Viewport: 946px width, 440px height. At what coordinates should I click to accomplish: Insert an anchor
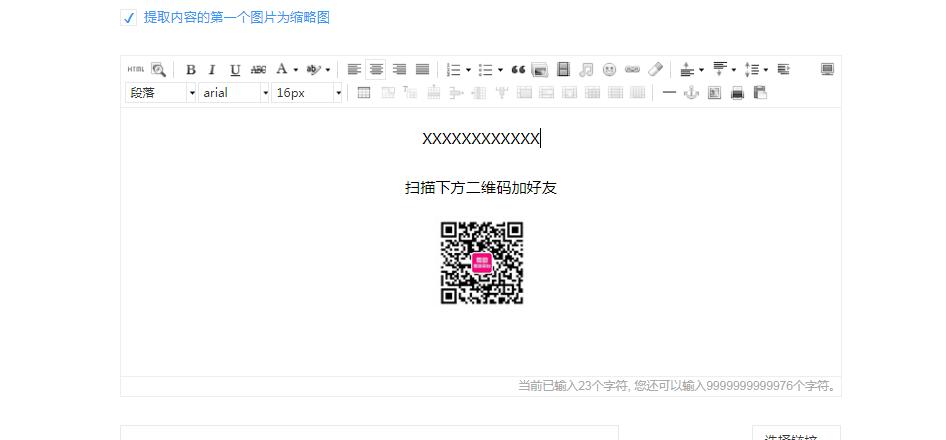[691, 93]
